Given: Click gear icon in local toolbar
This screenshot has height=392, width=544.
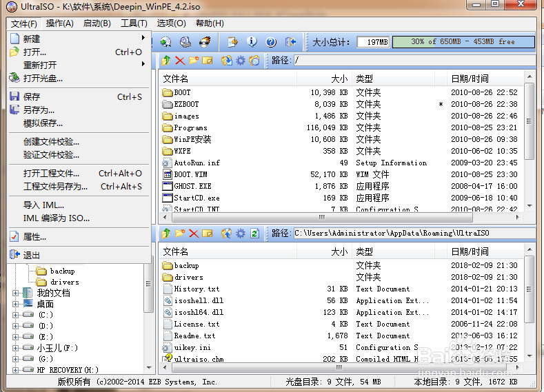Looking at the screenshot, I should [x=241, y=234].
